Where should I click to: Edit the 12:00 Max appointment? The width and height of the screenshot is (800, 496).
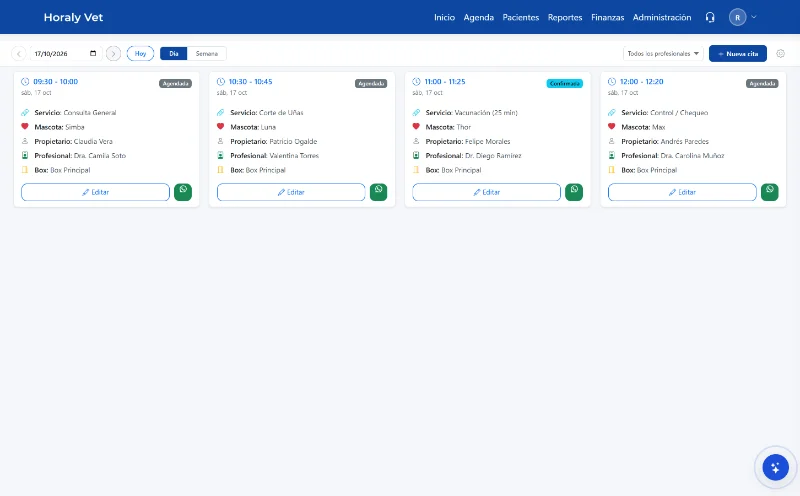682,192
